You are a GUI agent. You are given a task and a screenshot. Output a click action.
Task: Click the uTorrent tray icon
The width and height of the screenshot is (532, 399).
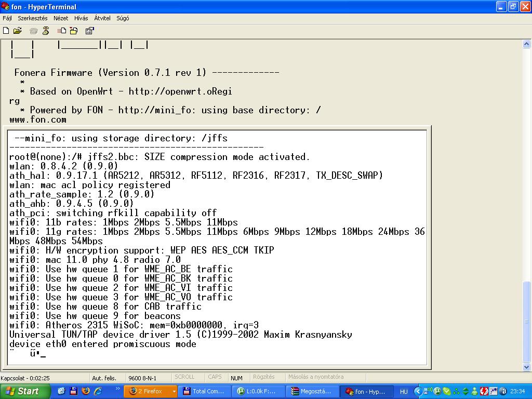click(437, 391)
